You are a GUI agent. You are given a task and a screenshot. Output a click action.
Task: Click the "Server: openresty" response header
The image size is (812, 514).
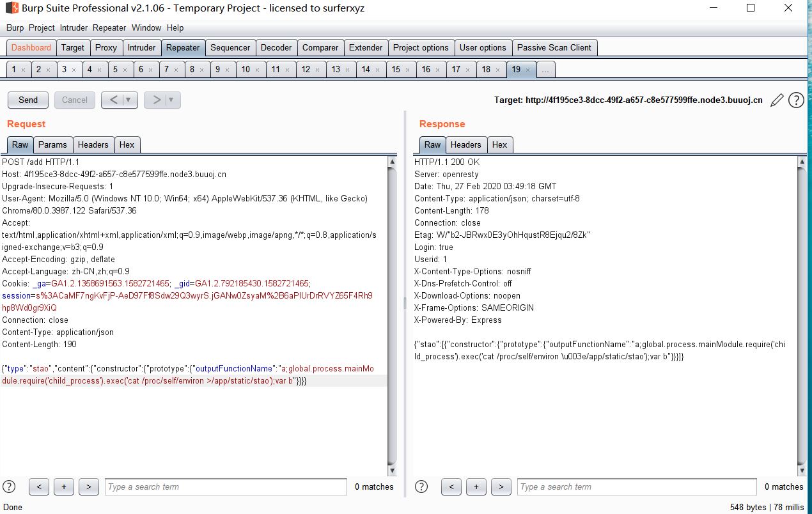pyautogui.click(x=446, y=174)
